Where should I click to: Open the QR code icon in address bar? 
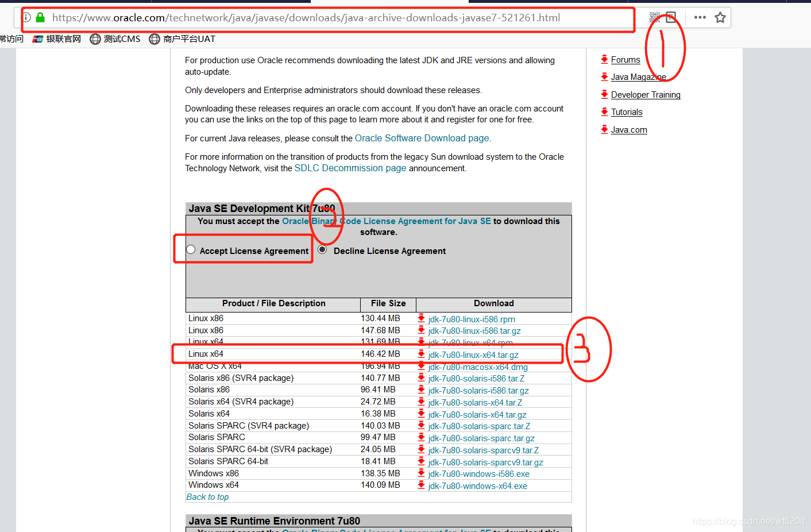pyautogui.click(x=655, y=17)
